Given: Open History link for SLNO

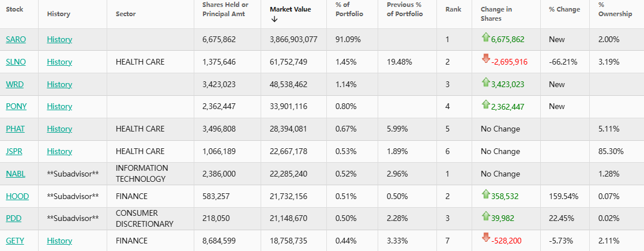Looking at the screenshot, I should [x=59, y=62].
